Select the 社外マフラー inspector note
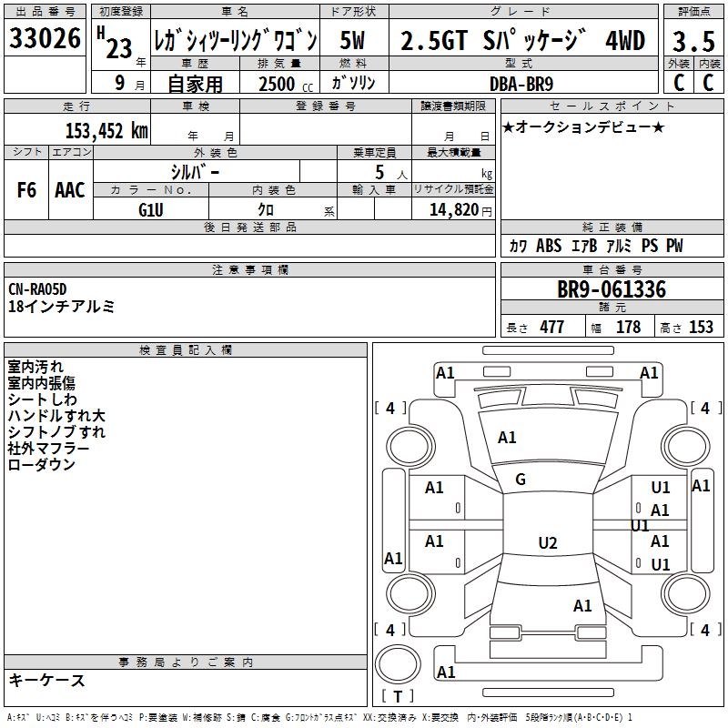 [x=49, y=449]
